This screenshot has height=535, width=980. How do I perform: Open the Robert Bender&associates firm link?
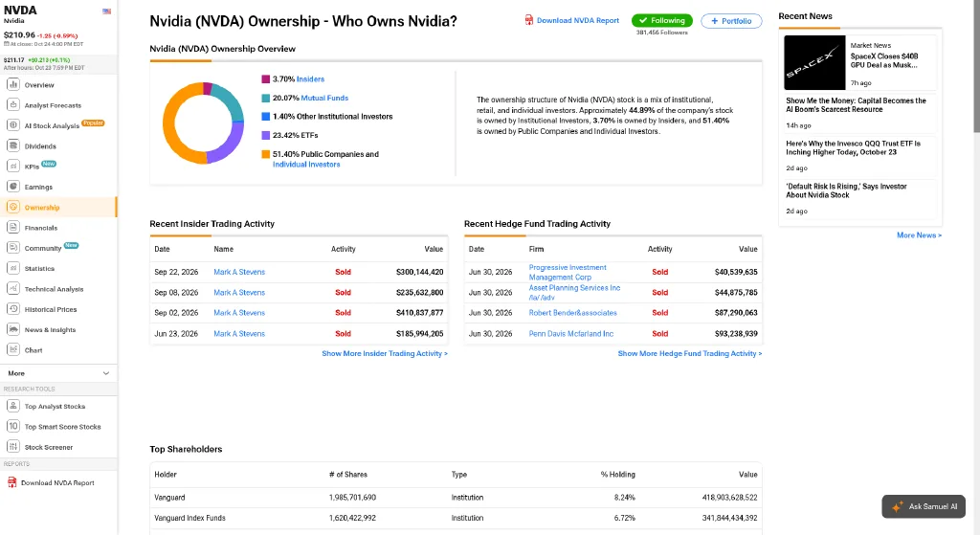click(x=572, y=313)
